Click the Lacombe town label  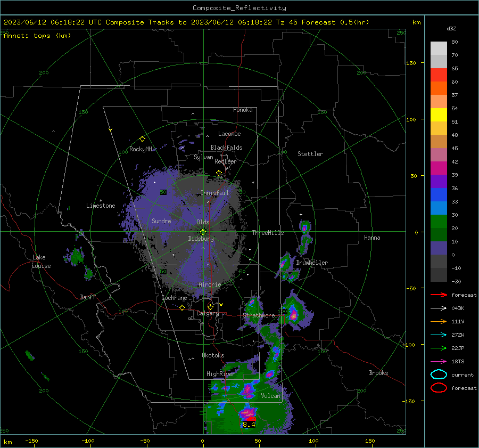click(229, 134)
